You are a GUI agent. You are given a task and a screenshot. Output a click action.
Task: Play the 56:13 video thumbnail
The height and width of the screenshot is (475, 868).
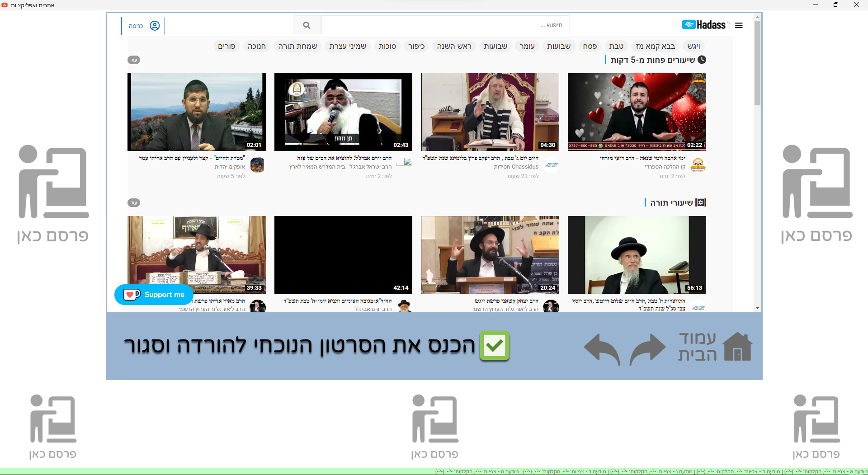637,255
